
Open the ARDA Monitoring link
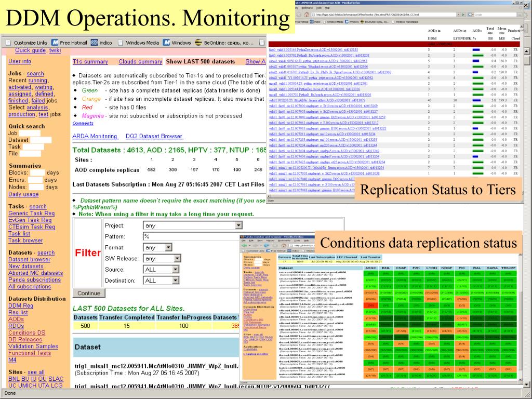click(x=95, y=136)
